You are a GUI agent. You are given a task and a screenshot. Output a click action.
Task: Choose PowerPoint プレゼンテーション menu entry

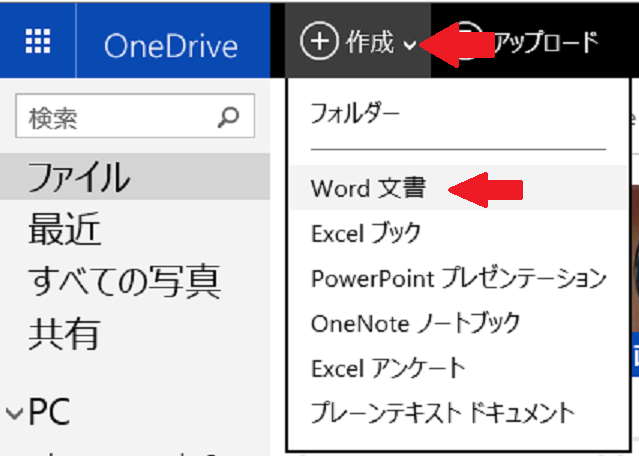(458, 278)
